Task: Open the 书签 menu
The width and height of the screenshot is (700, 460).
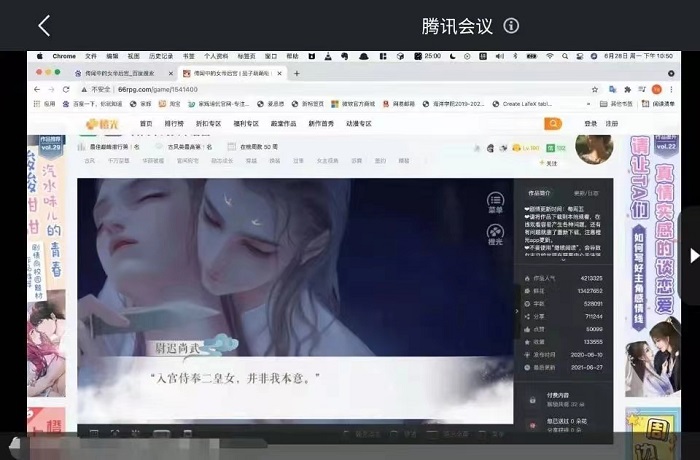Action: (x=188, y=56)
